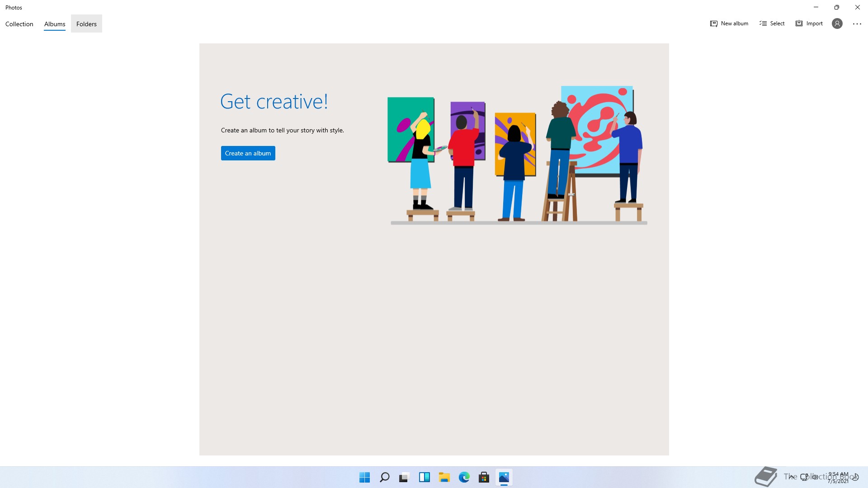Launch Microsoft Edge from taskbar
The height and width of the screenshot is (488, 868).
464,477
